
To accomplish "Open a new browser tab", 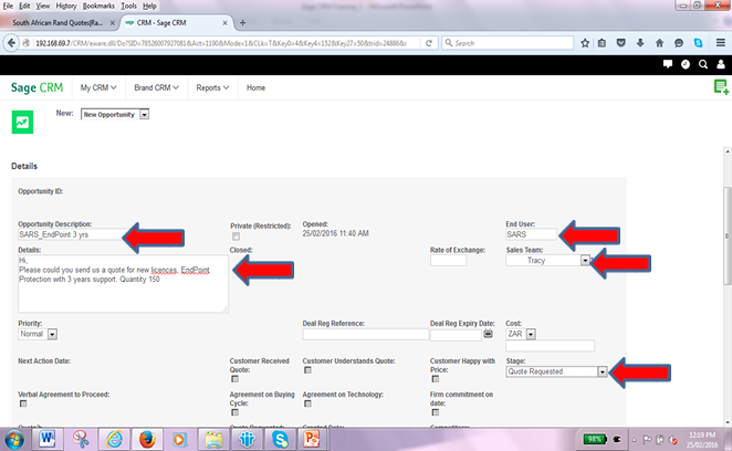I will pyautogui.click(x=242, y=22).
